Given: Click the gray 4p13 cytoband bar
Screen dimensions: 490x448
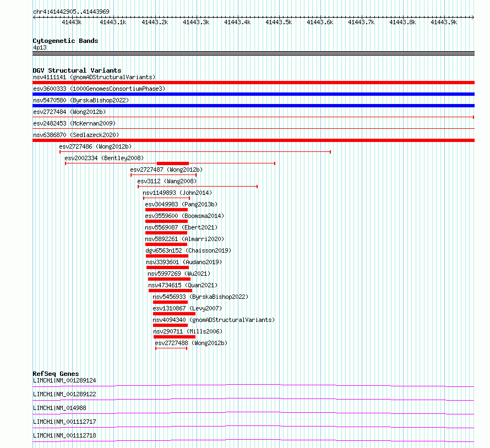Looking at the screenshot, I should tap(253, 53).
